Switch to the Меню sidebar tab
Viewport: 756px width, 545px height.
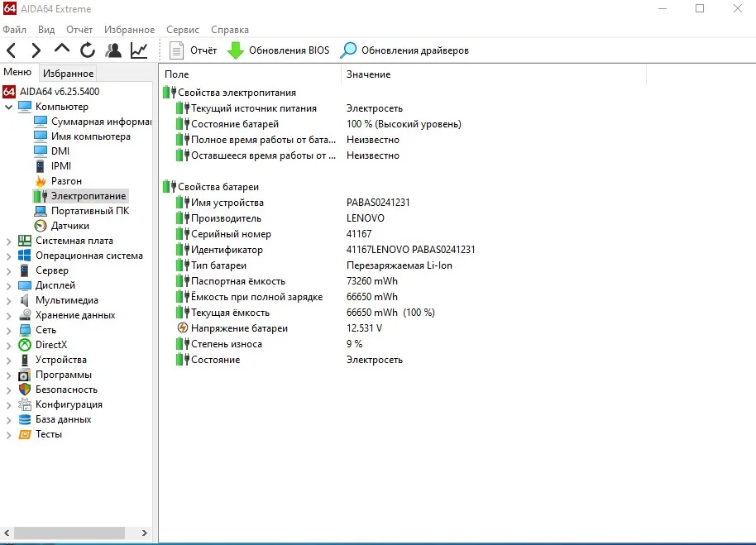click(18, 72)
